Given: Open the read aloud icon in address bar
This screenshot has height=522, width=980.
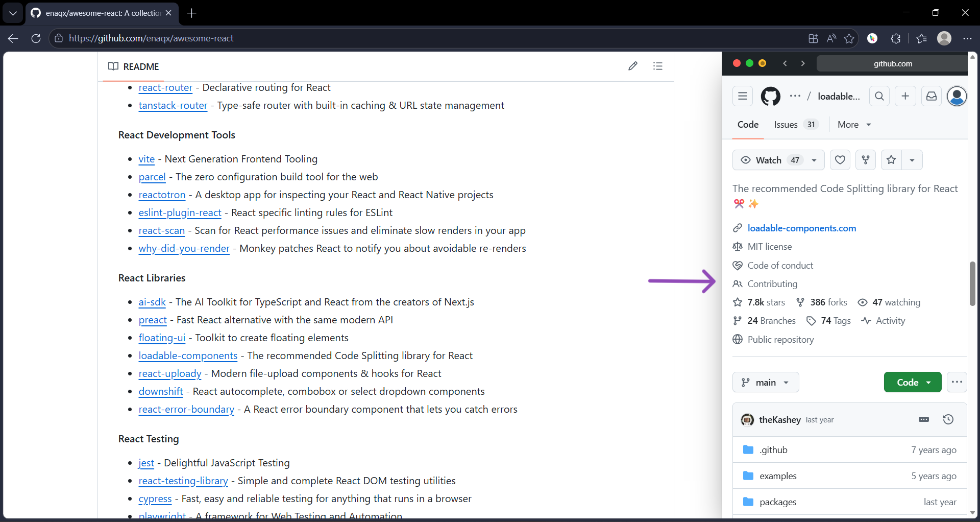Looking at the screenshot, I should 831,38.
